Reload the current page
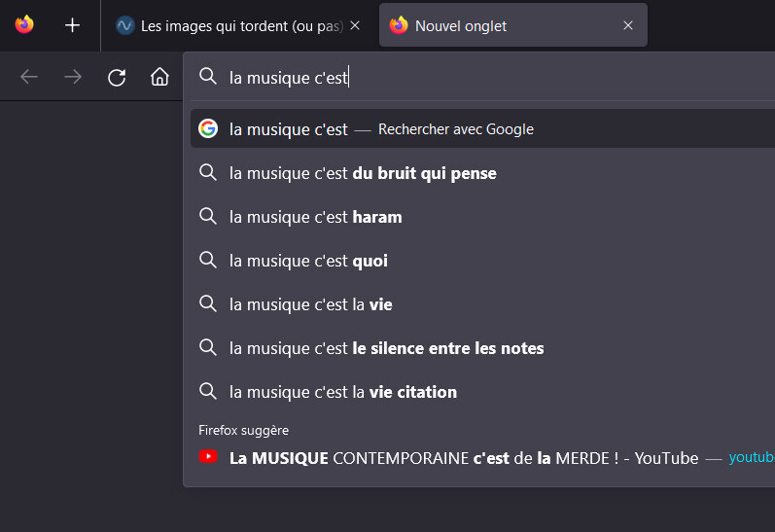 click(117, 78)
